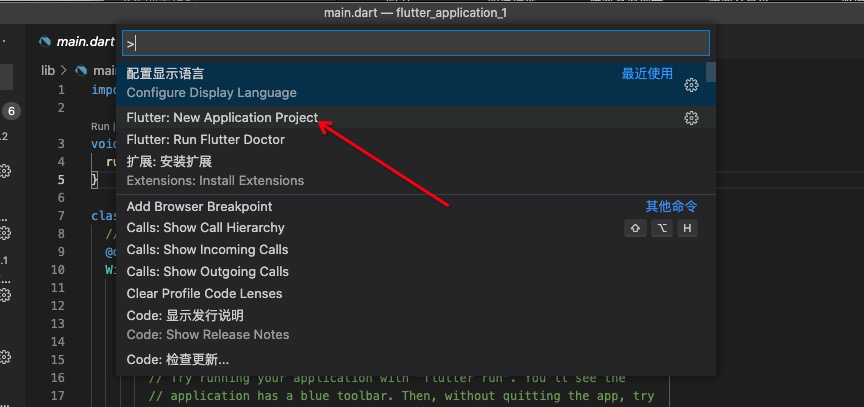Click the command palette input field

(415, 43)
